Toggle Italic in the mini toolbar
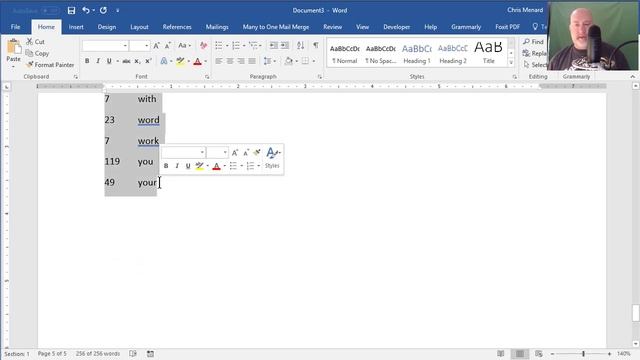This screenshot has width=640, height=360. point(177,166)
